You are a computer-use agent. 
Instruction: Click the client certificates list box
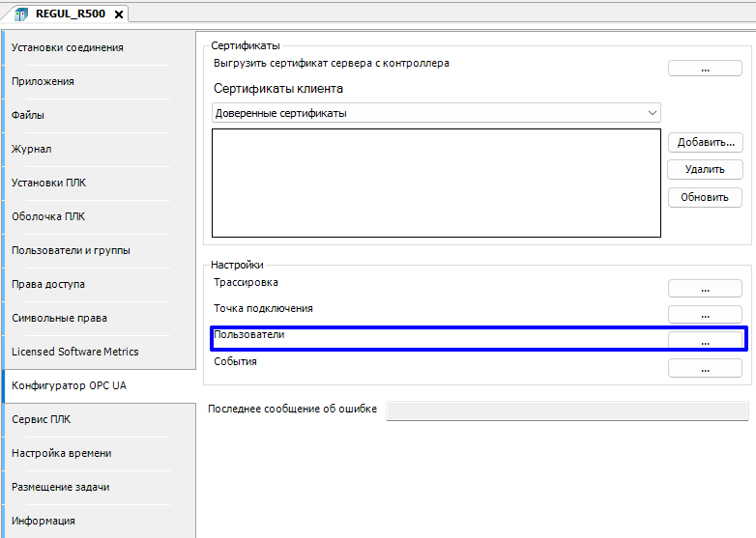point(436,183)
